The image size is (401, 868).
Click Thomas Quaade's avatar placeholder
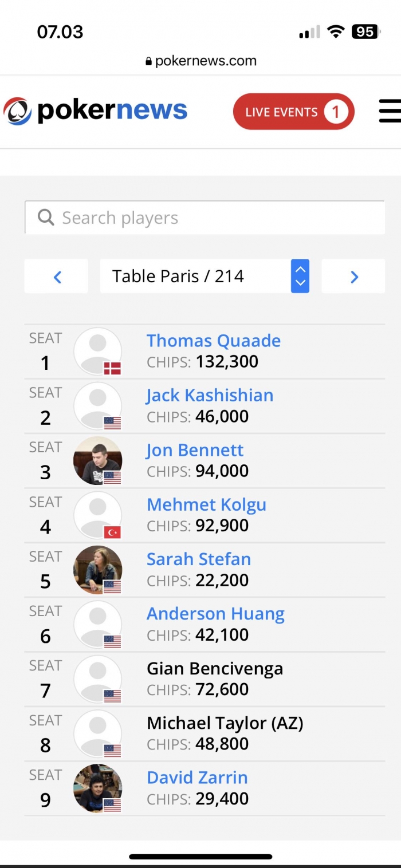(98, 351)
